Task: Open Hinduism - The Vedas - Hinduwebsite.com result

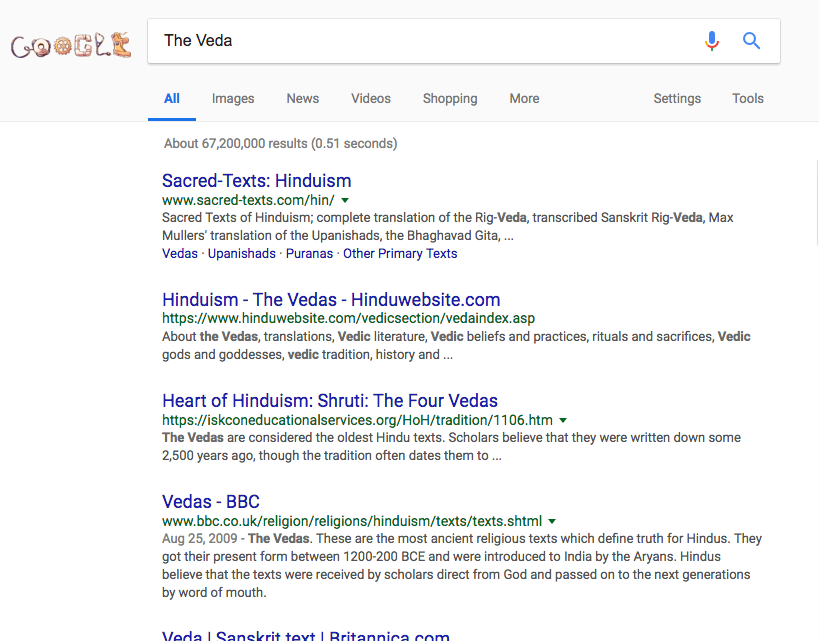Action: coord(331,300)
